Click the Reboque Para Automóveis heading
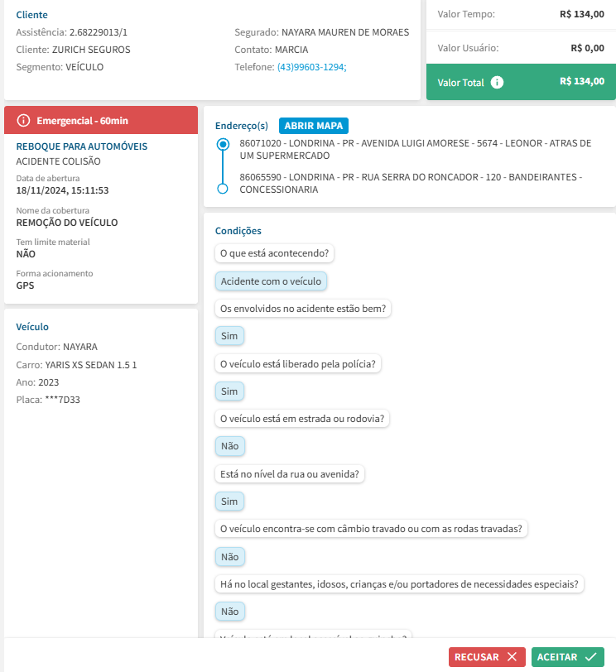Viewport: 616px width, 672px height. [x=82, y=146]
